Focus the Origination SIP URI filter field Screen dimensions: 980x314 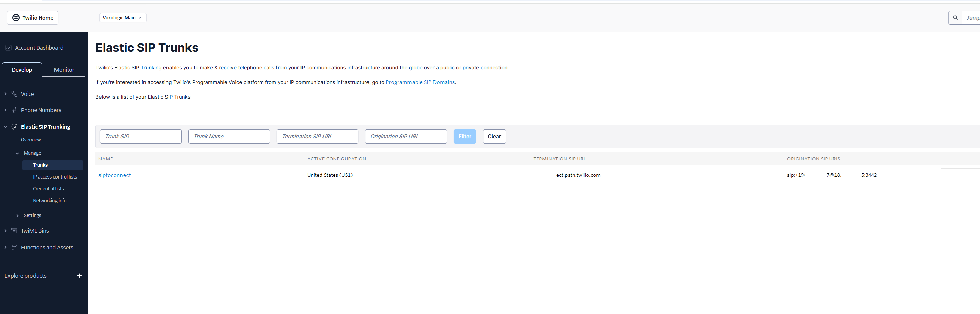pos(406,136)
